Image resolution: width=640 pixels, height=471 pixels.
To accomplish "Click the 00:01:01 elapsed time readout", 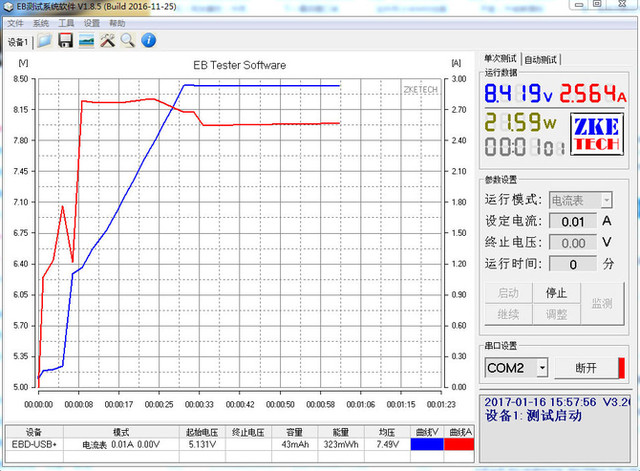I will coord(525,147).
